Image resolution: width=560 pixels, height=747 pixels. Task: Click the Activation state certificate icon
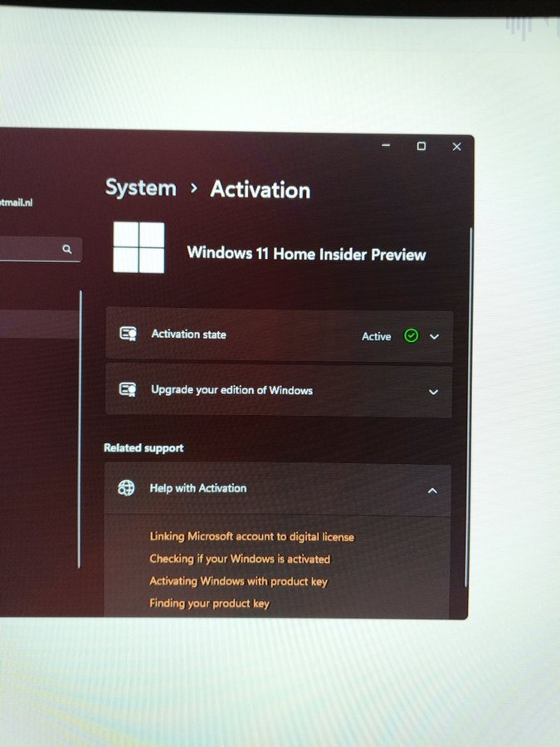point(128,334)
